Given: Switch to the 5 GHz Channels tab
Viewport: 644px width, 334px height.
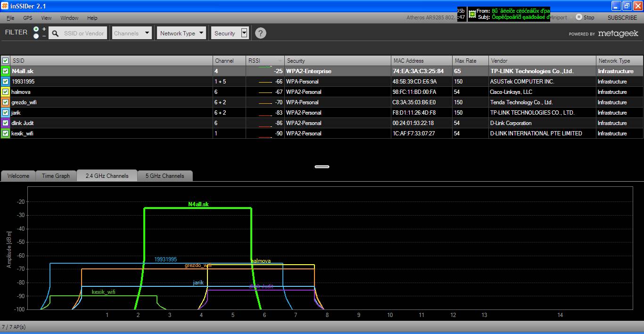Looking at the screenshot, I should 165,176.
